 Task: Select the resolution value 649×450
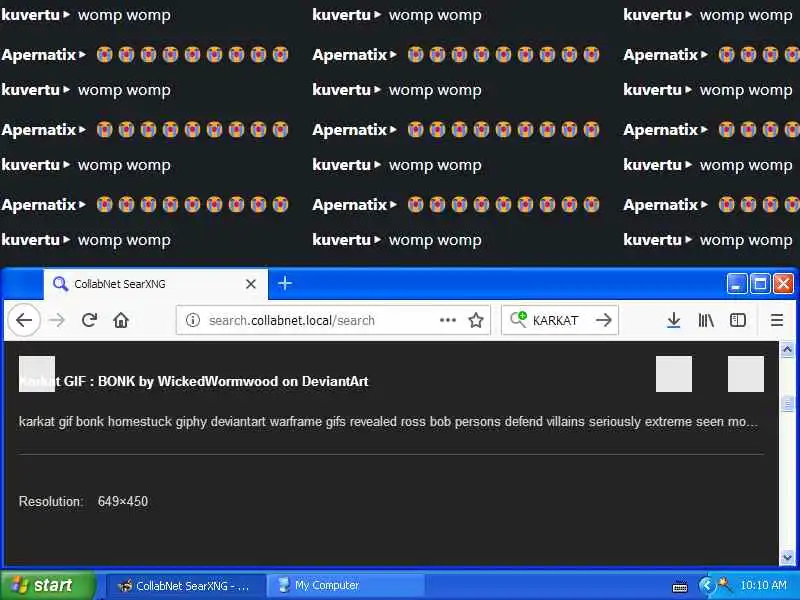point(123,502)
